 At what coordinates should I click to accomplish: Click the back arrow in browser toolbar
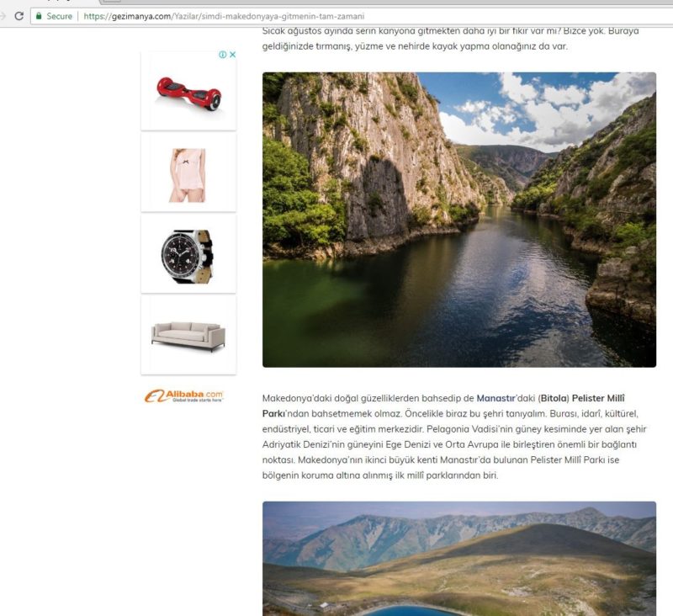click(3, 16)
